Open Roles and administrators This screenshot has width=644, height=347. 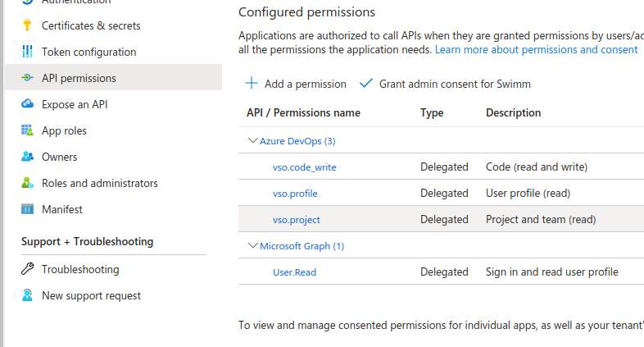click(x=99, y=183)
